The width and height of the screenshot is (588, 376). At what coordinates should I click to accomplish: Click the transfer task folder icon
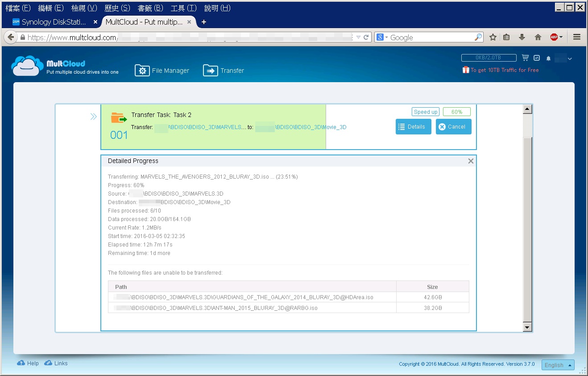119,118
